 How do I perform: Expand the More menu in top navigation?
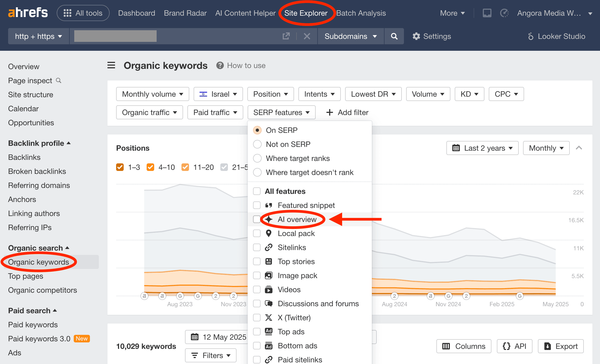(x=452, y=13)
